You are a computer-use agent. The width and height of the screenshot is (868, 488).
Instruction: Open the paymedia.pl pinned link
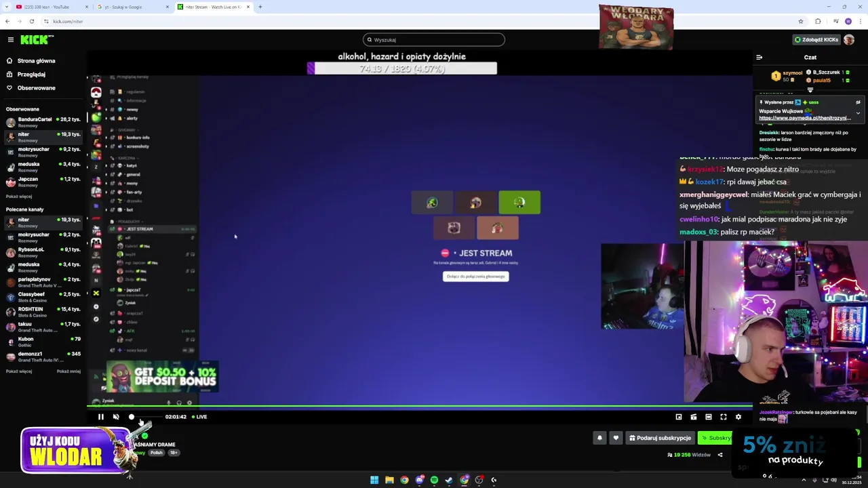pos(805,118)
